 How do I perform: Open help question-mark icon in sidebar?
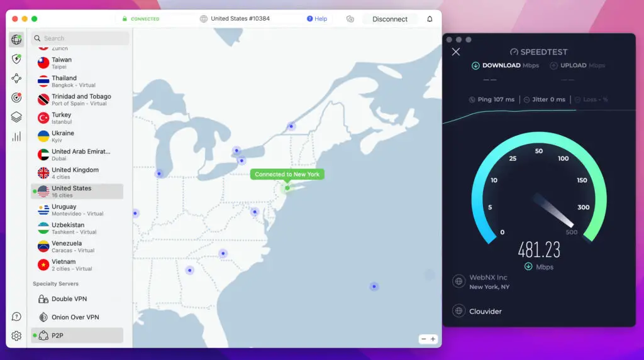[x=16, y=317]
